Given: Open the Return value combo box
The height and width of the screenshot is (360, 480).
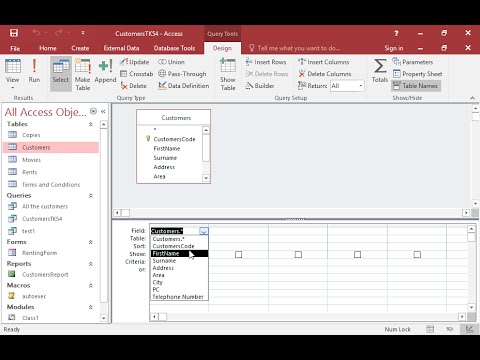Looking at the screenshot, I should pyautogui.click(x=347, y=86).
